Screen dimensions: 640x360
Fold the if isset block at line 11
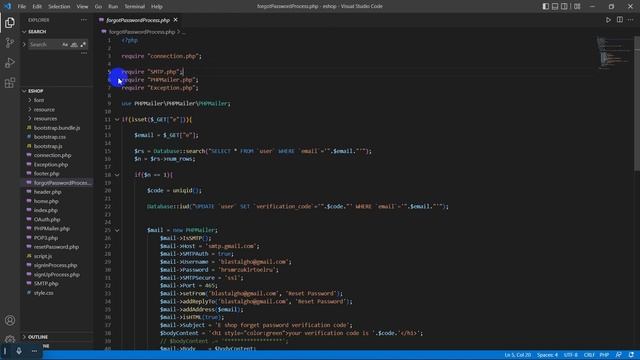117,120
